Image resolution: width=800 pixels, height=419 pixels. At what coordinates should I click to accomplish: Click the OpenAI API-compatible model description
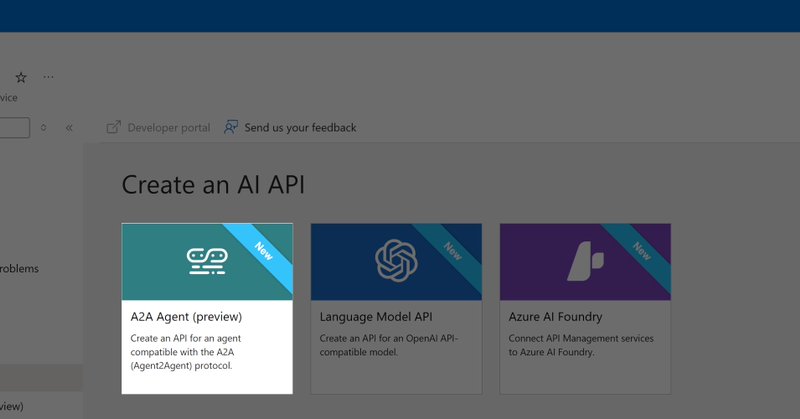[x=389, y=345]
